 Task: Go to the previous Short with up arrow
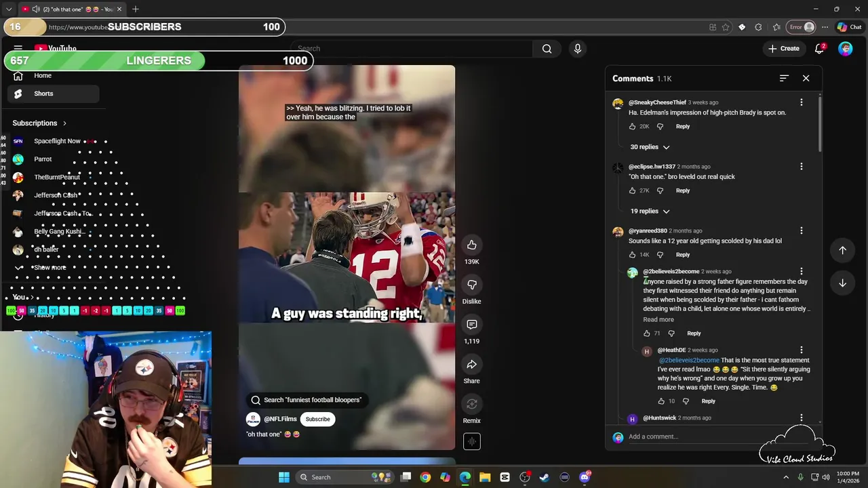pos(842,250)
